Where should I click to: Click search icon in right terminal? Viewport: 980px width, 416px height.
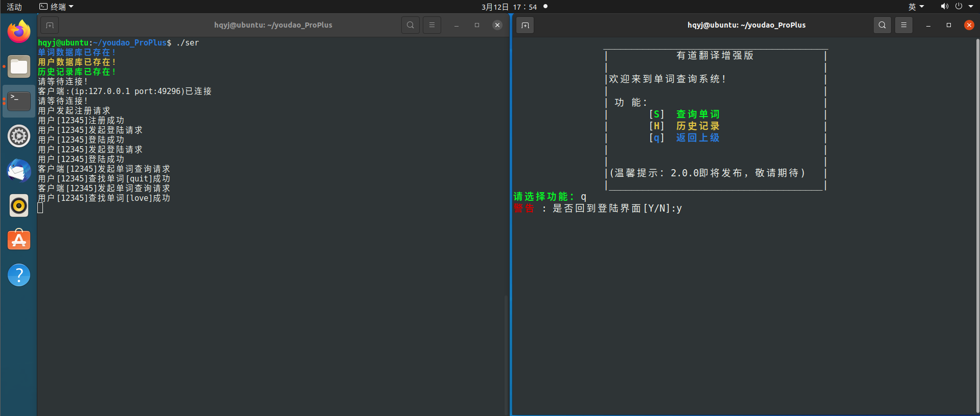(x=882, y=25)
